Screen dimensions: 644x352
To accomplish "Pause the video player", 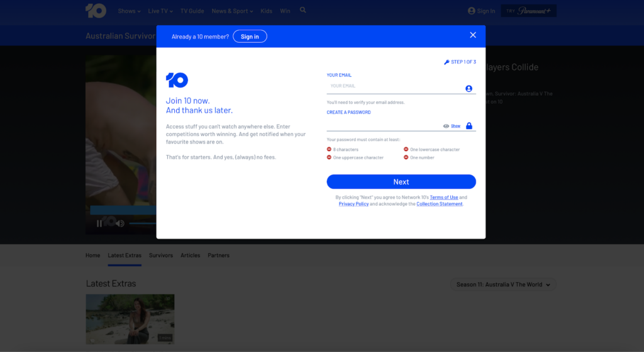I will click(x=99, y=224).
